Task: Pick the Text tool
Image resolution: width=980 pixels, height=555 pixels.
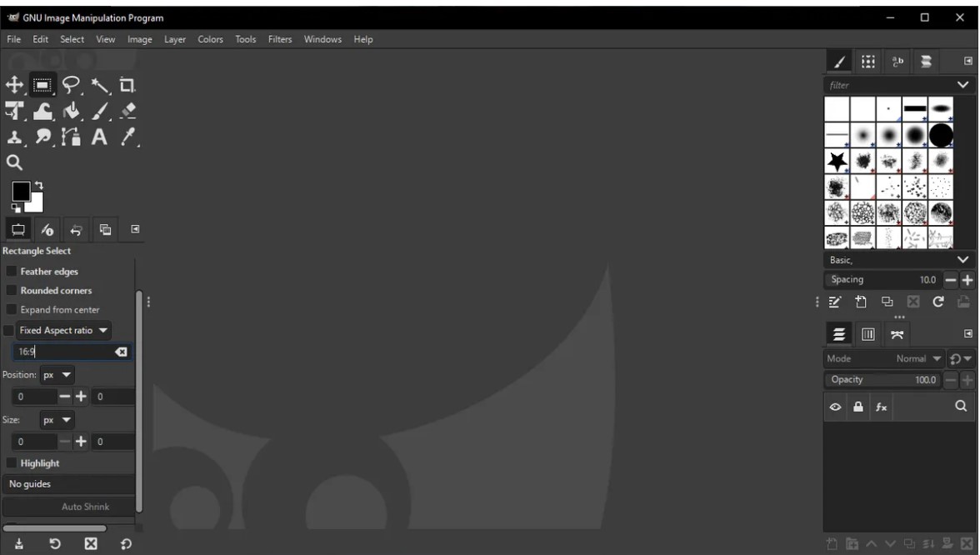Action: tap(98, 138)
